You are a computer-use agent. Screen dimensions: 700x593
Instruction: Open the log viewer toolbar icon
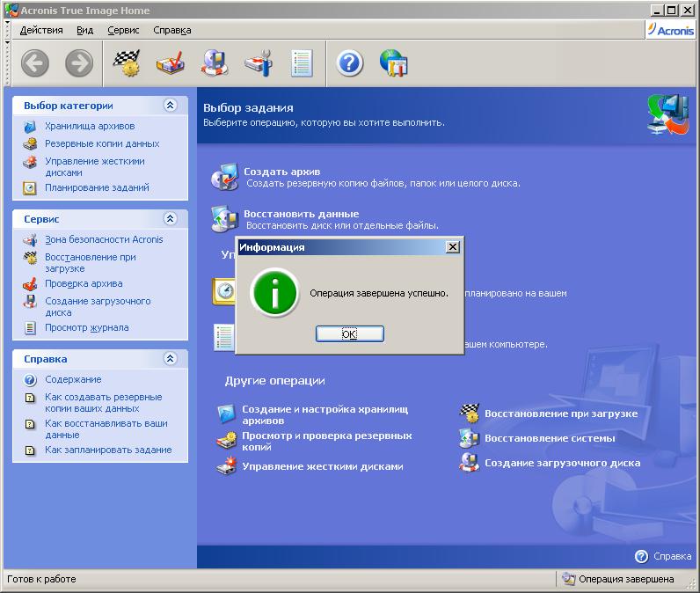click(x=302, y=63)
